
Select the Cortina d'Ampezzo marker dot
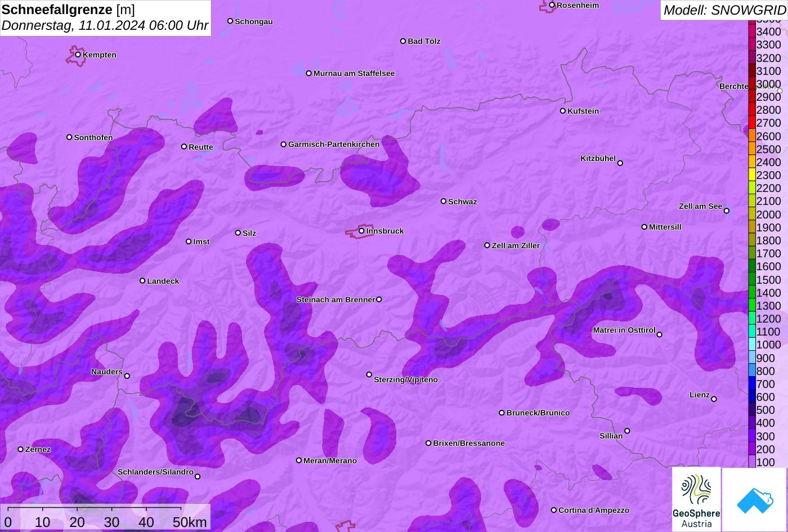tap(554, 510)
